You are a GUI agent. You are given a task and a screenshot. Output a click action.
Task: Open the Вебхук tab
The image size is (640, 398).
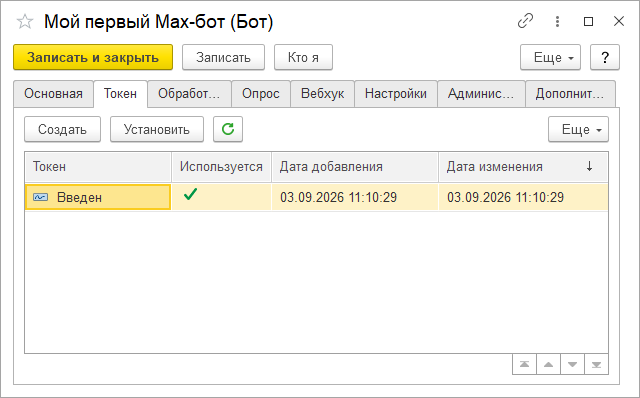pyautogui.click(x=322, y=94)
